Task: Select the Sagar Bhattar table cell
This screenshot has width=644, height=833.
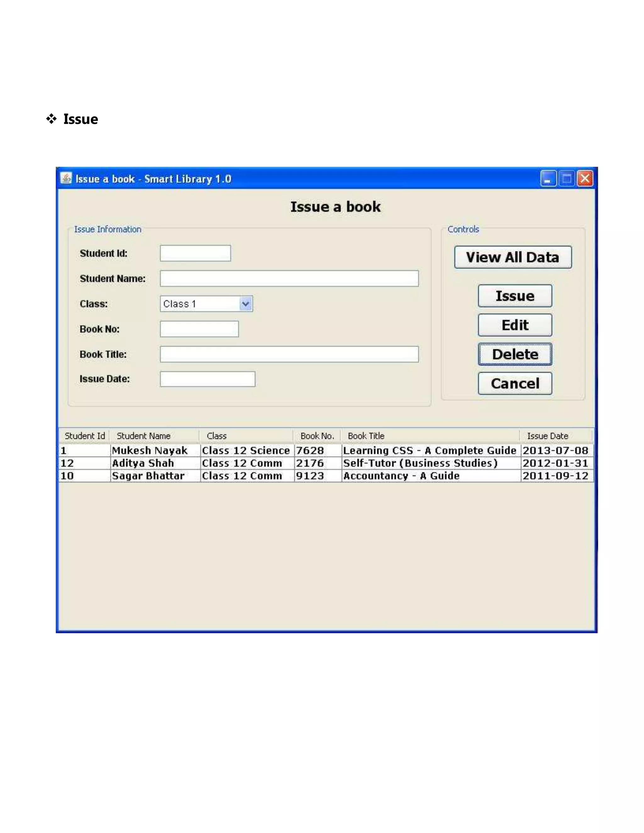Action: click(x=155, y=476)
